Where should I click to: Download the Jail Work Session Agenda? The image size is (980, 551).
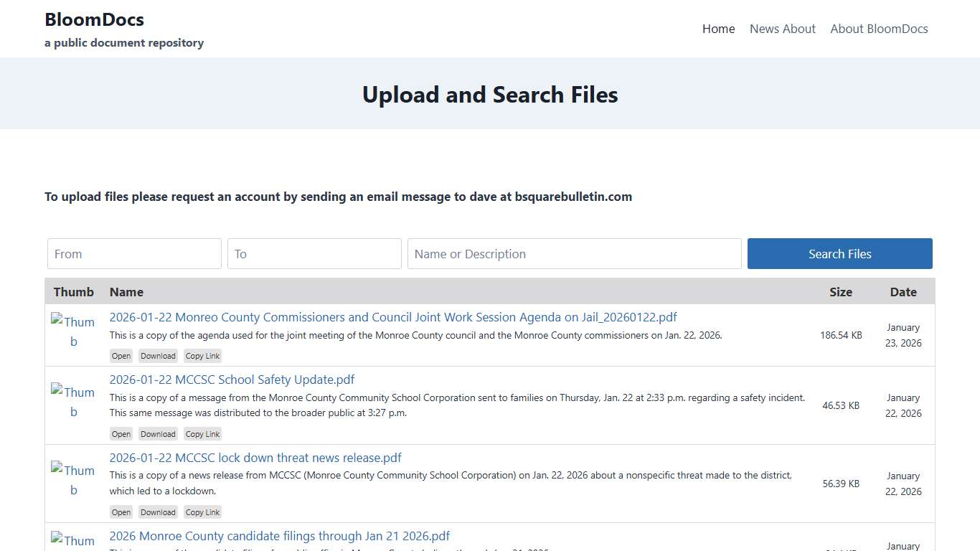[157, 355]
